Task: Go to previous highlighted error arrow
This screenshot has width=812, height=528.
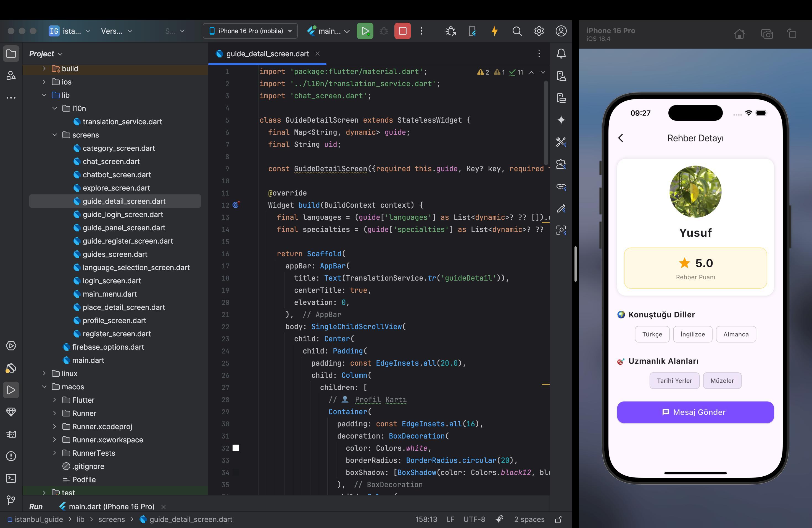Action: (531, 72)
